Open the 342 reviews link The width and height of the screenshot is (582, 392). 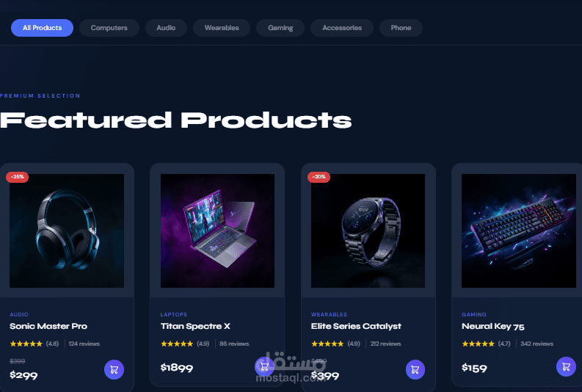[536, 344]
